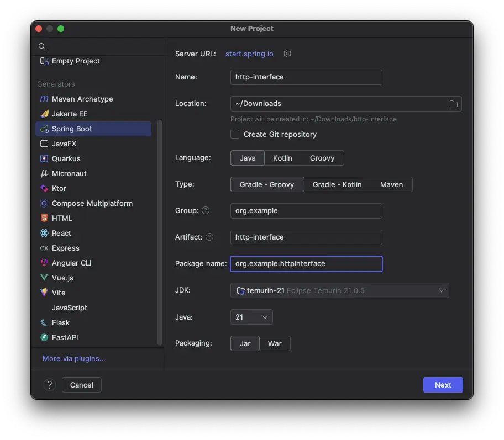Click the Empty Project icon
This screenshot has width=504, height=440.
44,61
